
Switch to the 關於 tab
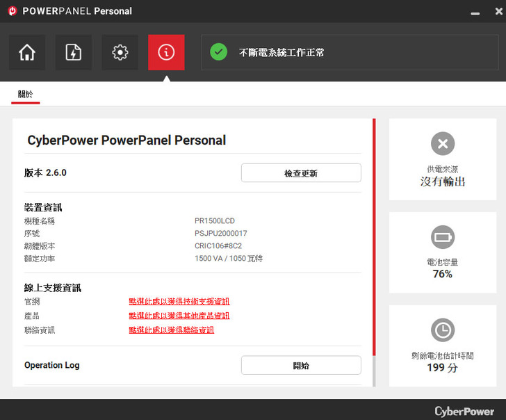tap(26, 95)
